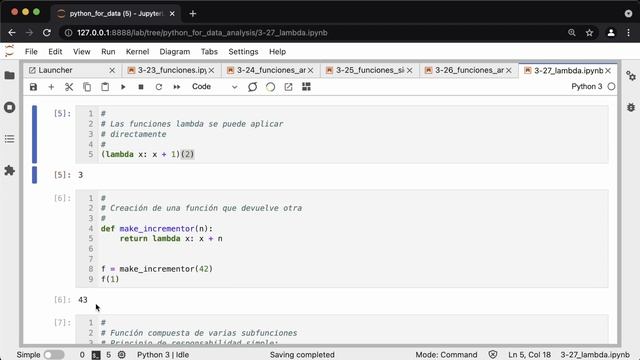Viewport: 640px width, 360px height.
Task: Collapse cell 5 input with blue bar
Action: pos(35,134)
